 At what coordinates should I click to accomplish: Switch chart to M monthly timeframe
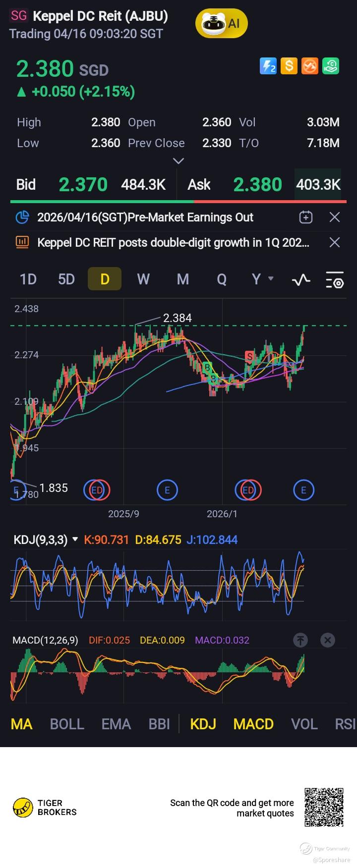pyautogui.click(x=183, y=279)
